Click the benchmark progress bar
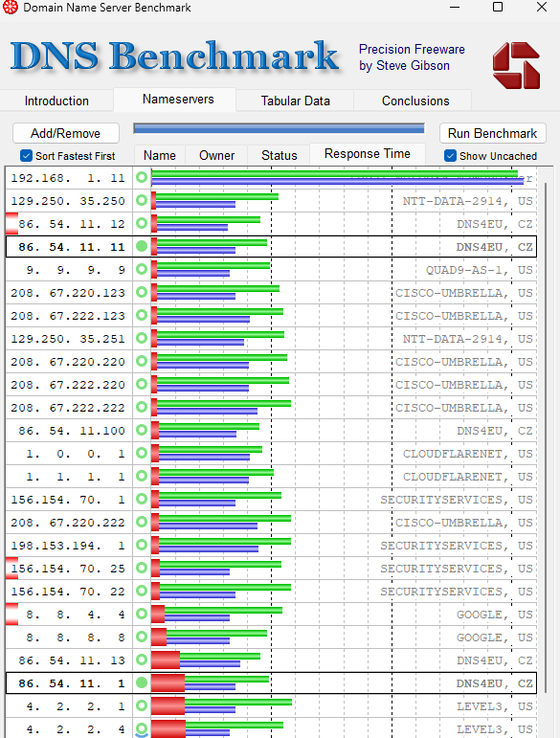Screen dimensions: 560x738 click(x=280, y=128)
